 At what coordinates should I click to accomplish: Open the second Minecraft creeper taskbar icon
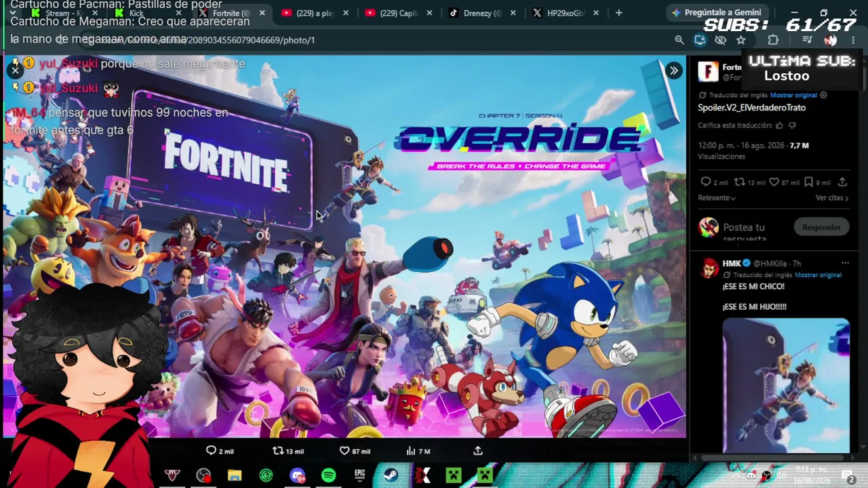pyautogui.click(x=484, y=476)
